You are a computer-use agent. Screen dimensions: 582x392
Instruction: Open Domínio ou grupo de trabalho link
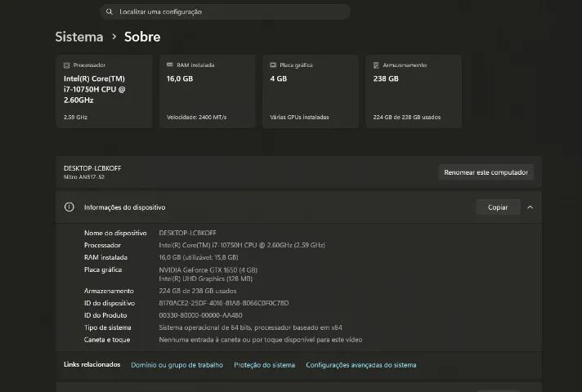pyautogui.click(x=177, y=365)
